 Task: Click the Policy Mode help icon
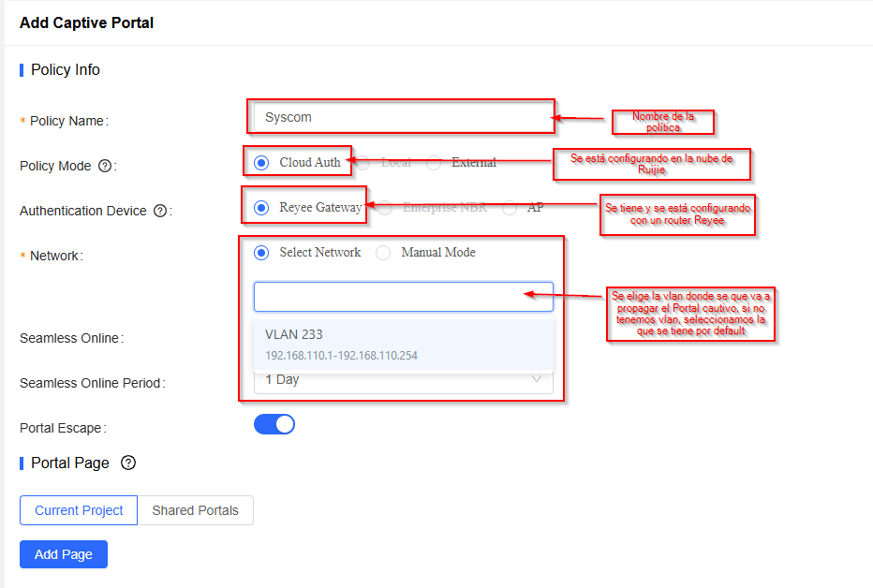105,166
